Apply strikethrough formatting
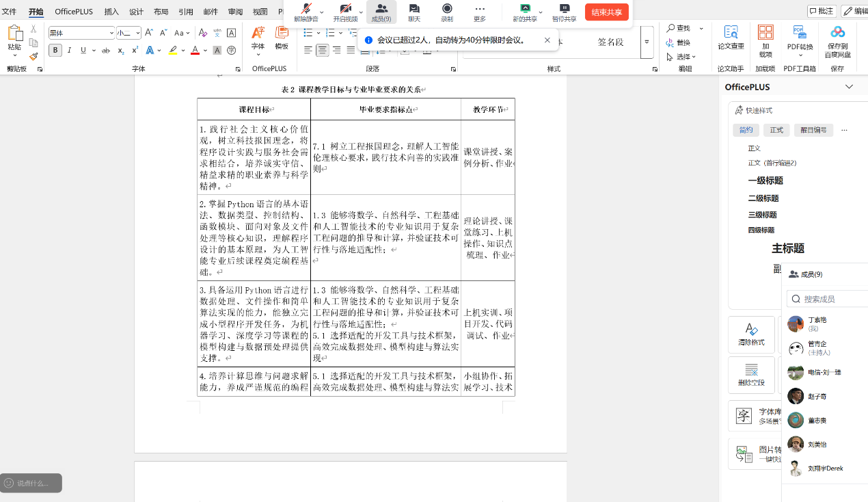868x502 pixels. point(105,50)
